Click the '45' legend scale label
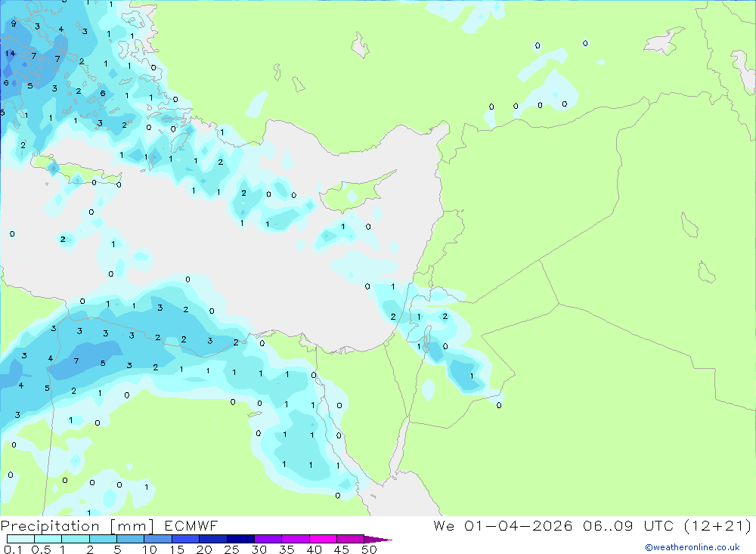Viewport: 756px width, 554px height. click(342, 549)
